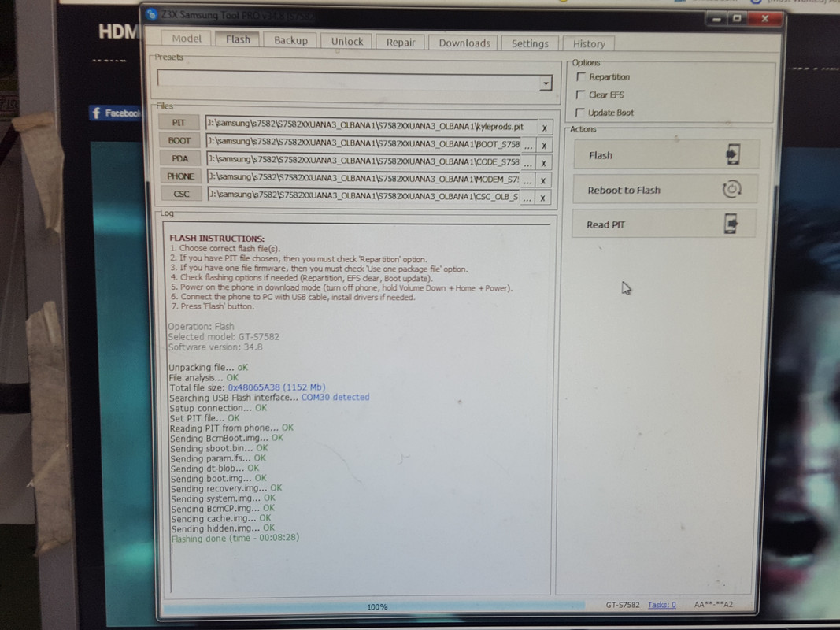Browse for PDA file via ellipsis button

527,163
